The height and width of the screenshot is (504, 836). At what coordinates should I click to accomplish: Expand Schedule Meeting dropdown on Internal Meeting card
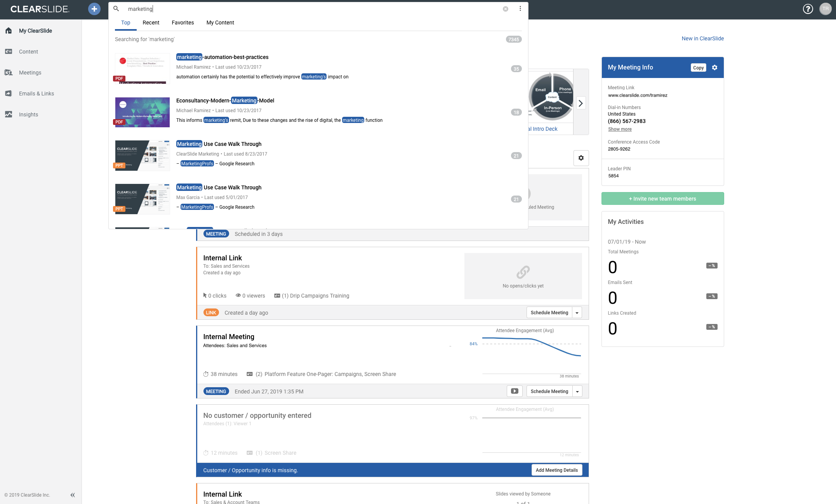pos(577,391)
